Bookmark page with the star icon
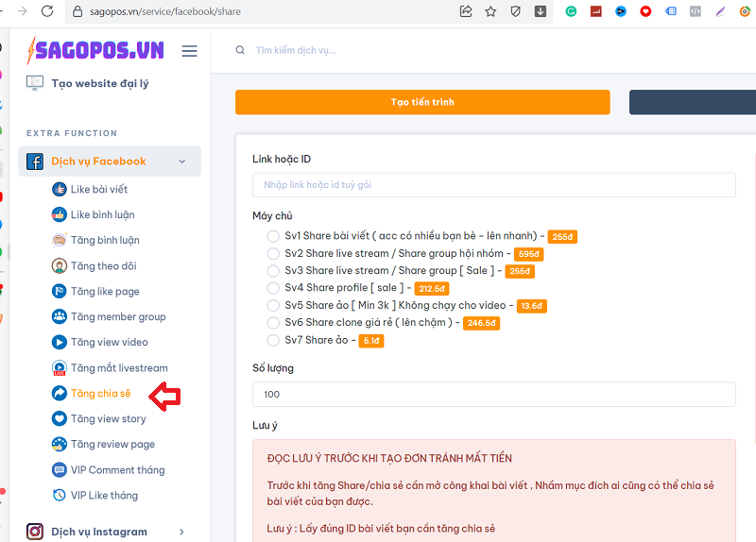 490,11
